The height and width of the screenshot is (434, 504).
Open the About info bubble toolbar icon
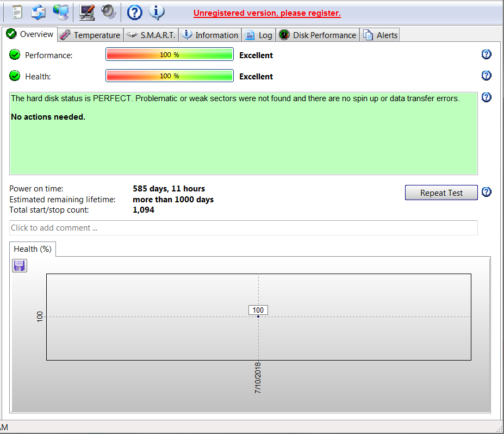[x=157, y=12]
